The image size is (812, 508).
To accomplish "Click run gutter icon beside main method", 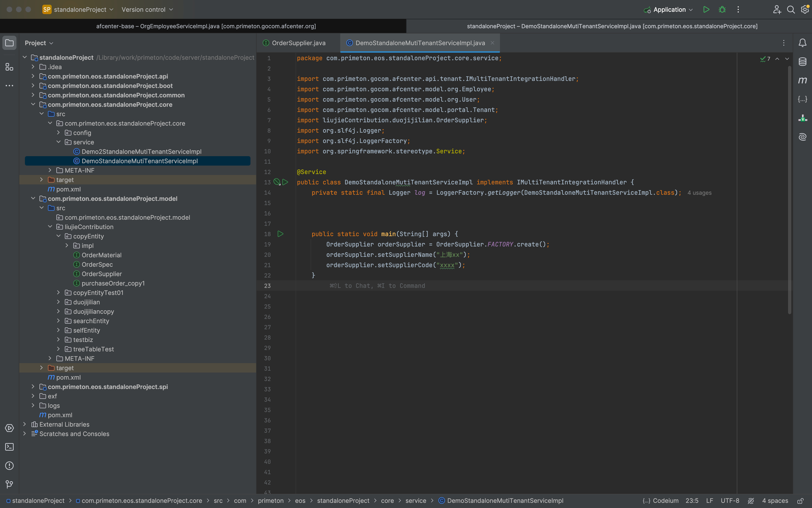I will pyautogui.click(x=281, y=234).
